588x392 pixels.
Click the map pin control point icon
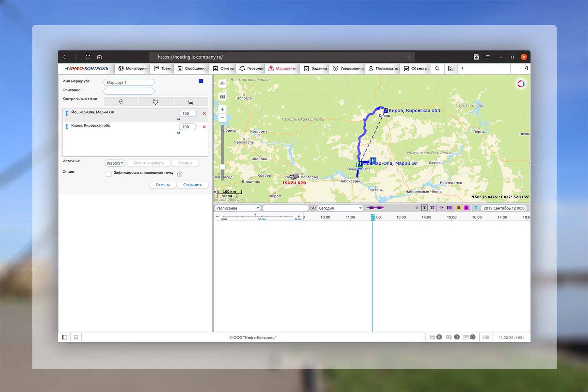[121, 102]
